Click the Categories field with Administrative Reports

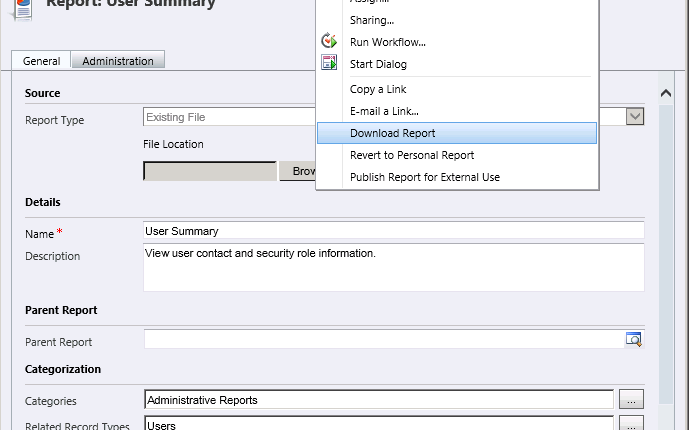coord(378,400)
